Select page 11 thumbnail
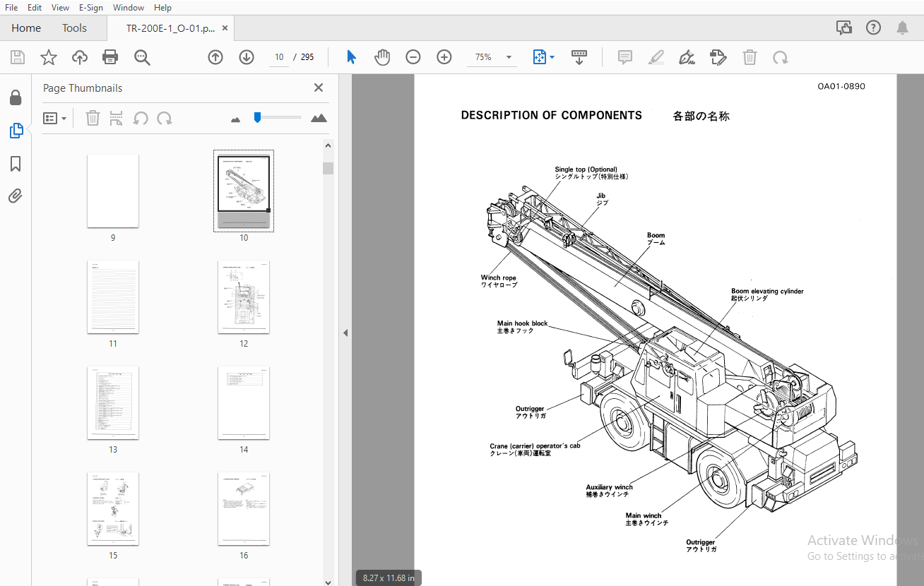The image size is (924, 586). pyautogui.click(x=113, y=297)
